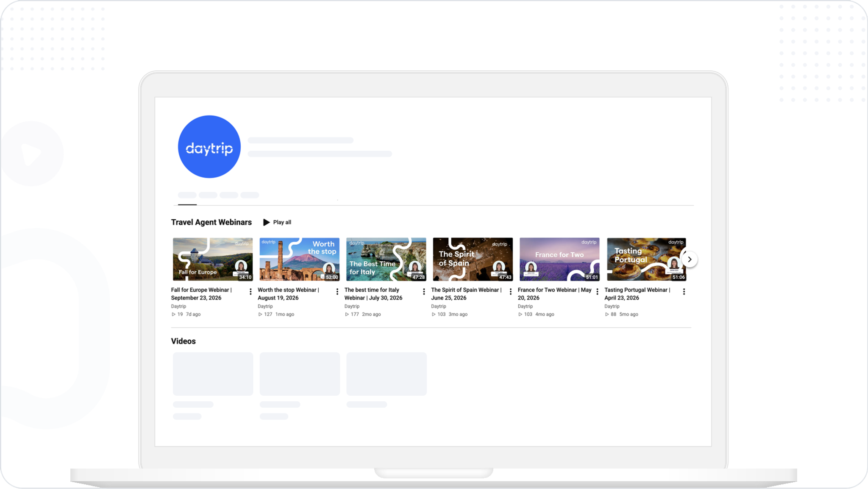
Task: Click title Worth the stop Webinar August 19
Action: point(289,294)
